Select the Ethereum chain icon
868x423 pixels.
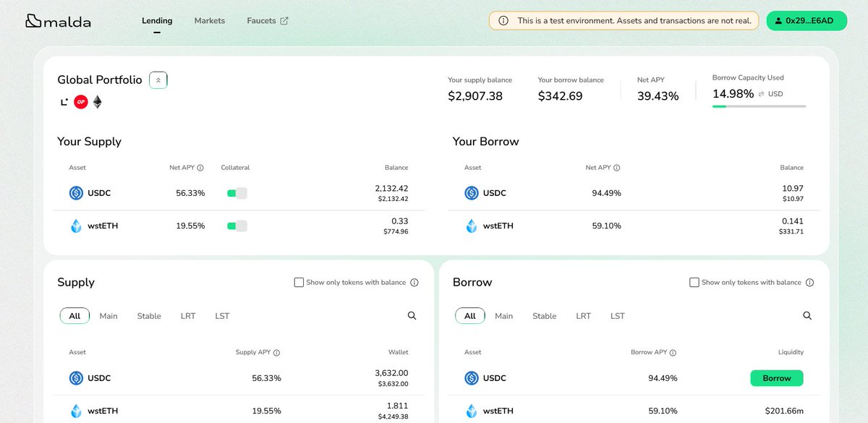tap(97, 102)
